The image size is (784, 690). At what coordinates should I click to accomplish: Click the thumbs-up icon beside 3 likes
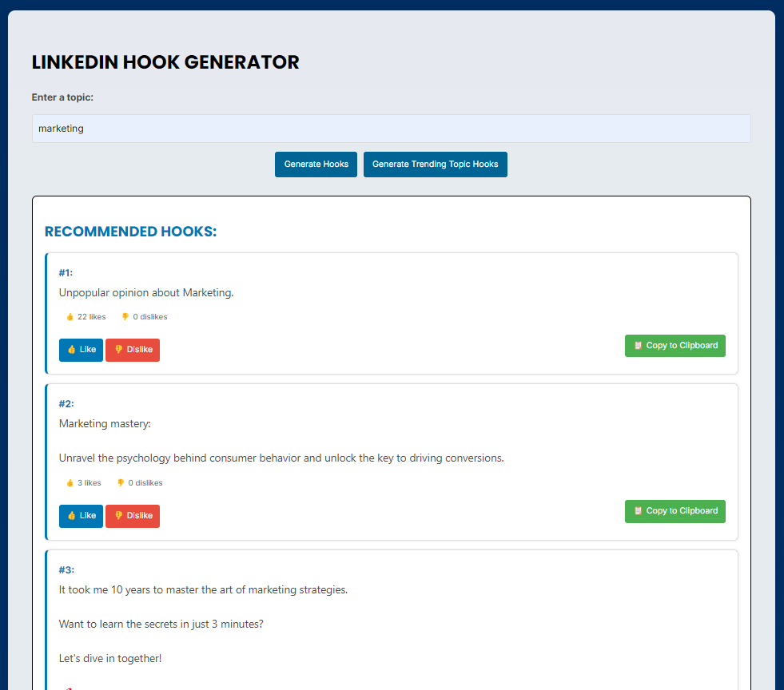[70, 482]
